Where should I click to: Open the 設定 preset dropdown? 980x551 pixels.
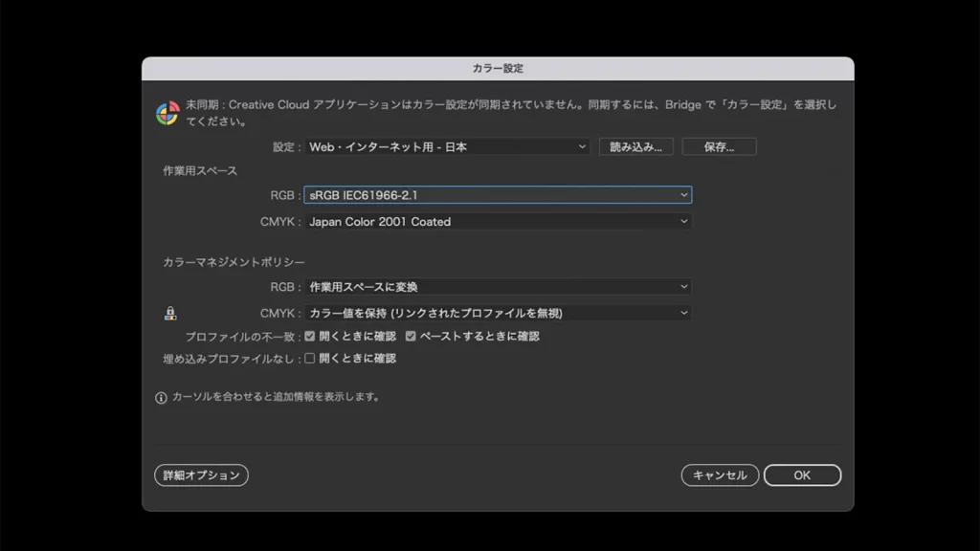coord(448,146)
